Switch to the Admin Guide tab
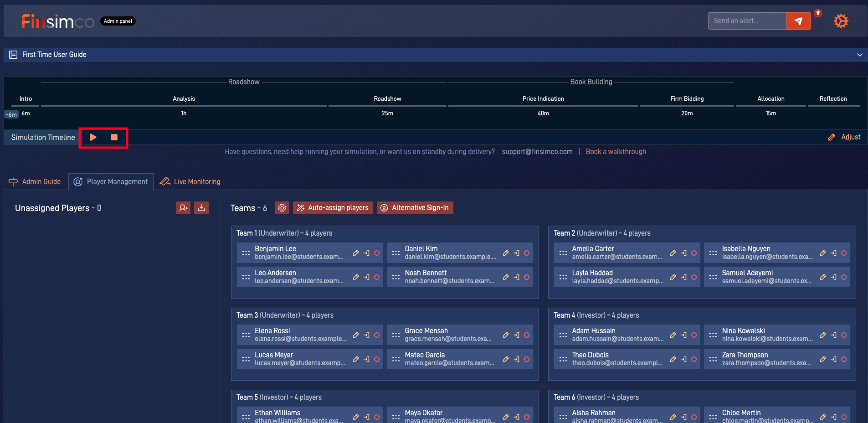Screen dimensions: 868x423 [x=35, y=181]
